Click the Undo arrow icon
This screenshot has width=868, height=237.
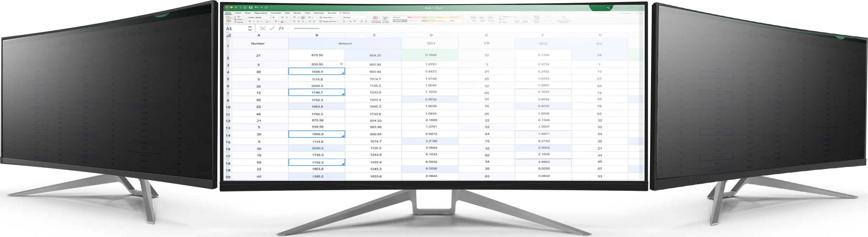256,7
